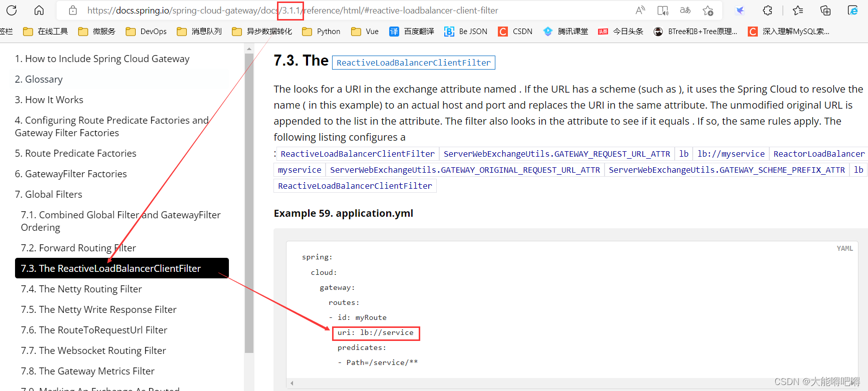Image resolution: width=868 pixels, height=391 pixels.
Task: Open the Vue bookmark folder
Action: tap(365, 31)
